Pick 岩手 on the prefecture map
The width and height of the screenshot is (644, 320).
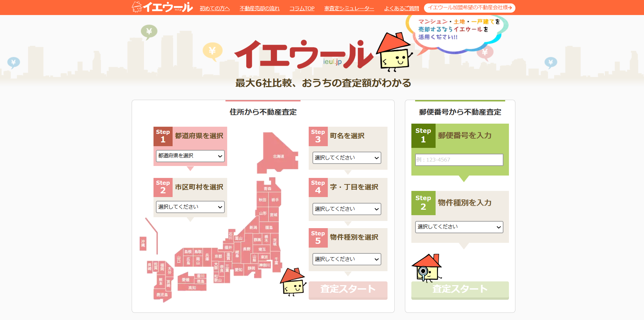tap(275, 200)
